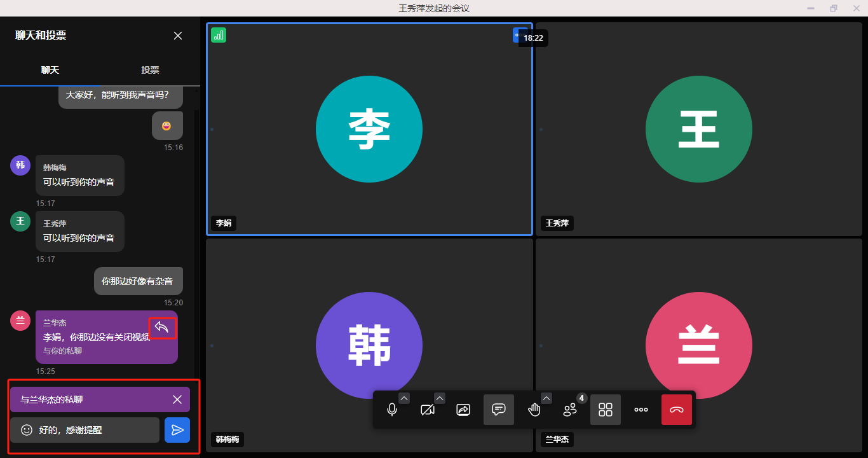This screenshot has width=868, height=458.
Task: Open the camera options chevron
Action: click(x=440, y=398)
